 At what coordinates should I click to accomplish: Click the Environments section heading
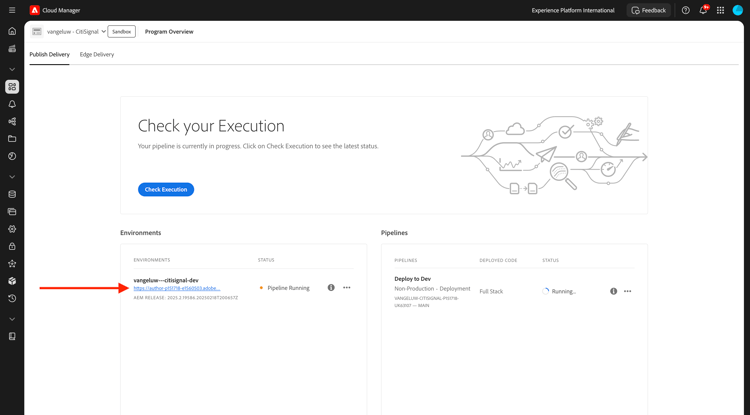point(141,233)
